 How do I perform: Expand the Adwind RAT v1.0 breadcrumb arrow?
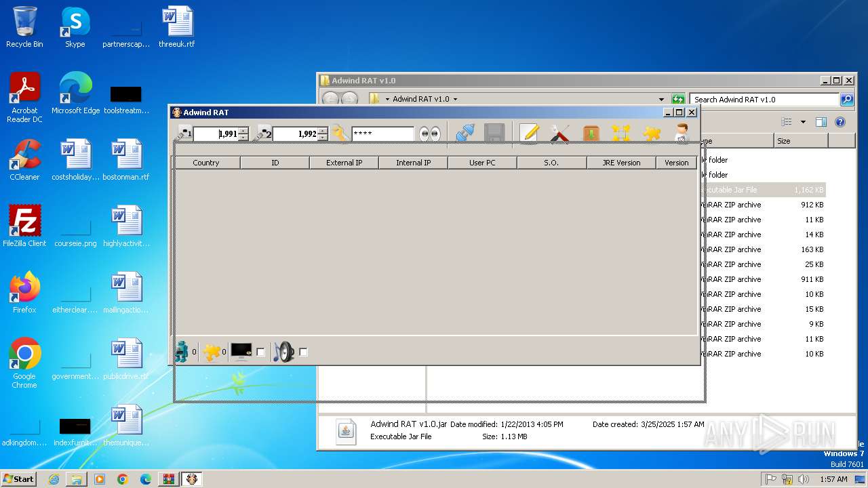point(455,99)
